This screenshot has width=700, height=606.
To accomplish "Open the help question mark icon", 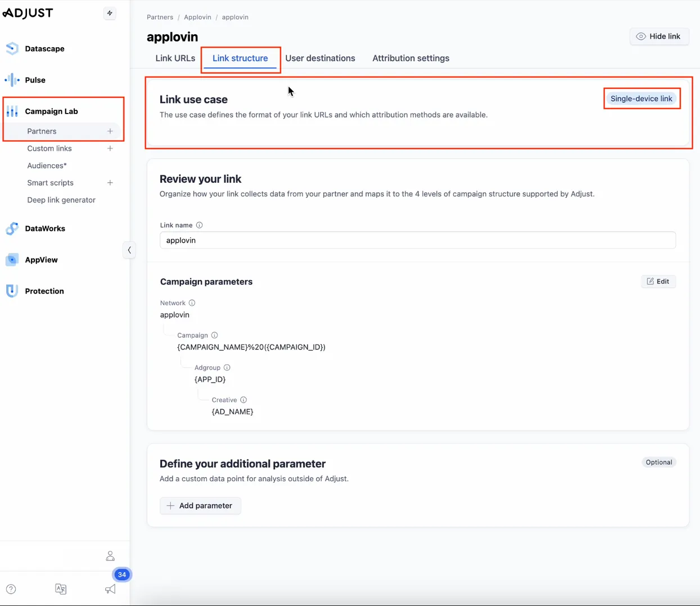I will pyautogui.click(x=11, y=589).
